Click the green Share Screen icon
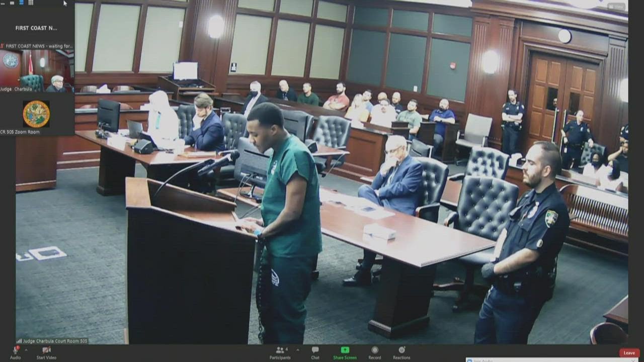The image size is (644, 362). pos(345,350)
